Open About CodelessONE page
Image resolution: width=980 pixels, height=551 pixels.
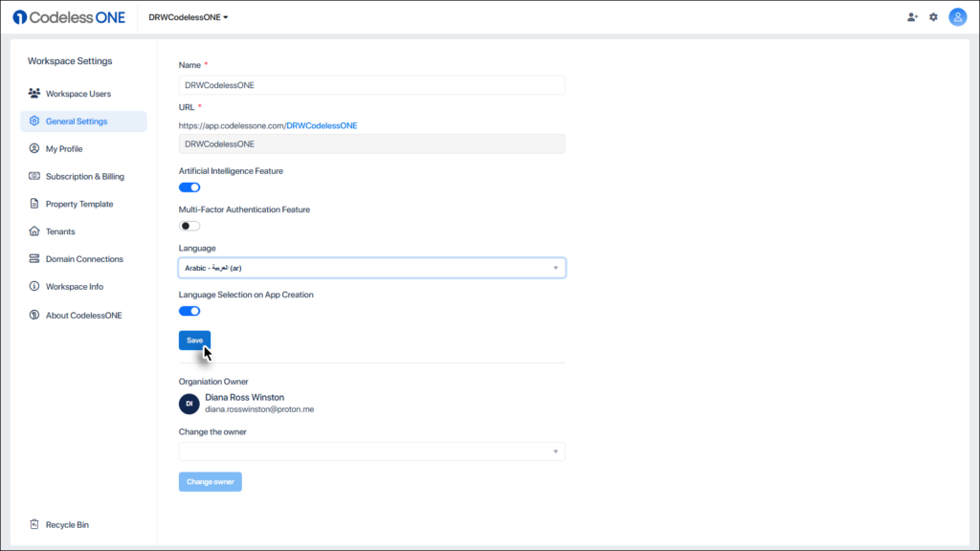[x=83, y=315]
